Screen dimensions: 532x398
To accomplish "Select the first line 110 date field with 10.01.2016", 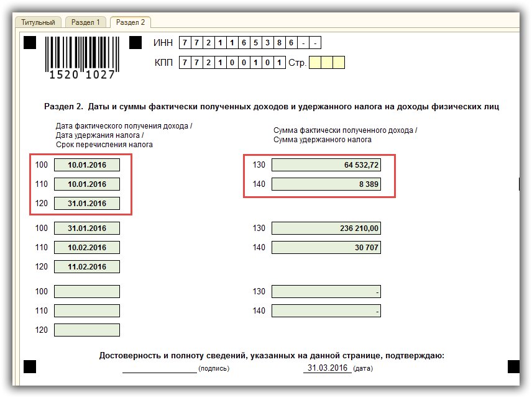I will click(87, 184).
